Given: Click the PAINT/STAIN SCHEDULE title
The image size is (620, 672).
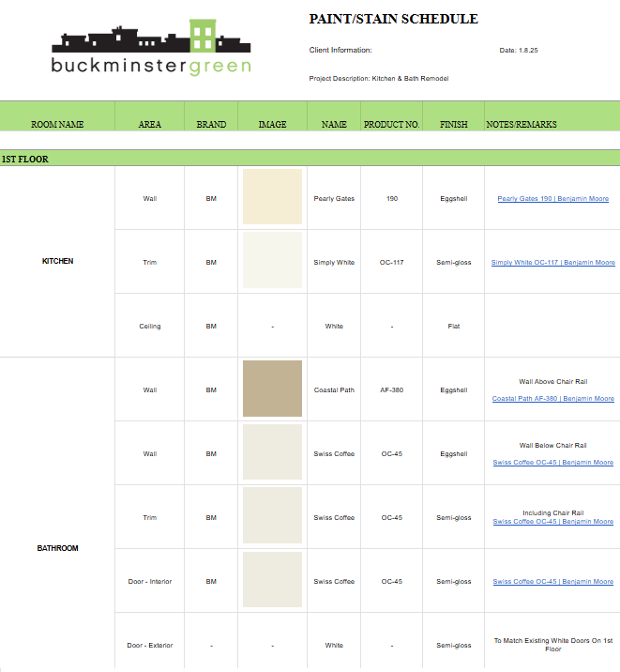Looking at the screenshot, I should 394,19.
